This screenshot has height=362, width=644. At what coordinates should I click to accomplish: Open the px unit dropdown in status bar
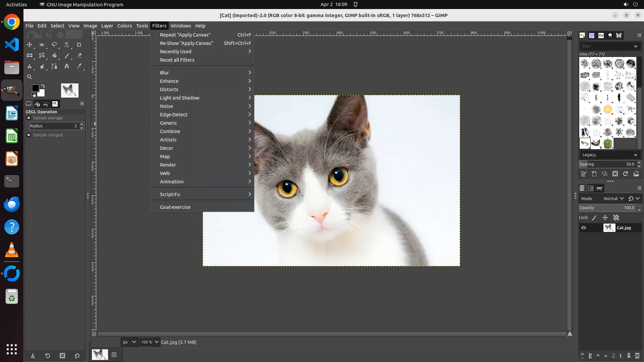129,342
